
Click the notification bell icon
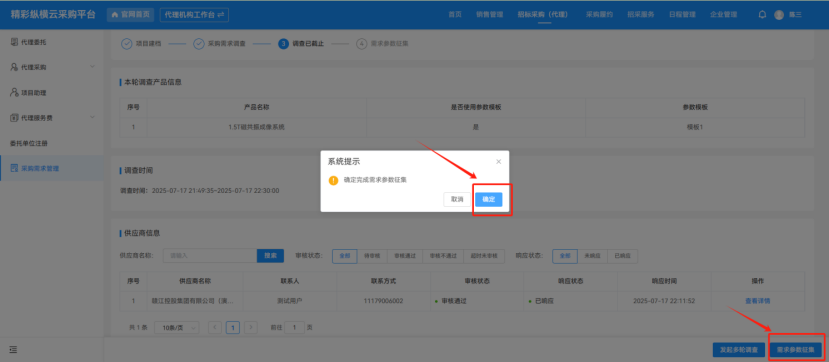(762, 15)
